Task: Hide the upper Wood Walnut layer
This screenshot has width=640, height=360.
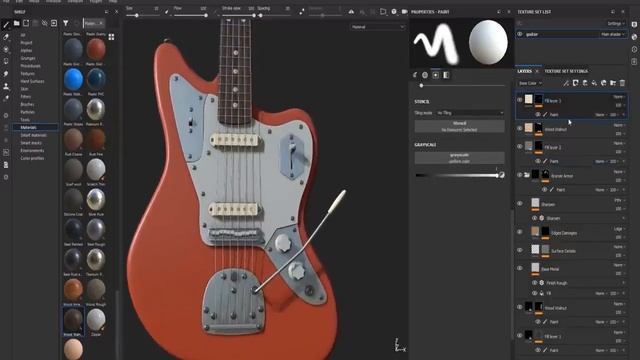Action: point(520,128)
